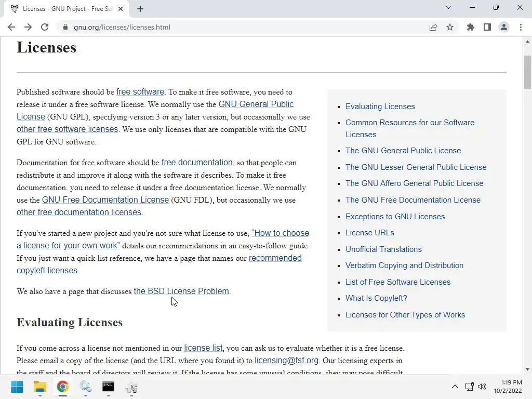Click the licensing@fsf.org email link
This screenshot has width=532, height=399.
(286, 361)
